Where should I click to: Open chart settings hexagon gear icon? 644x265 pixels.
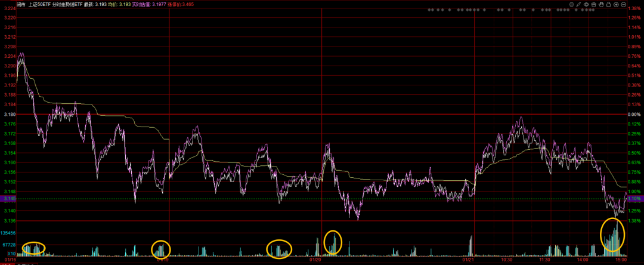click(571, 5)
